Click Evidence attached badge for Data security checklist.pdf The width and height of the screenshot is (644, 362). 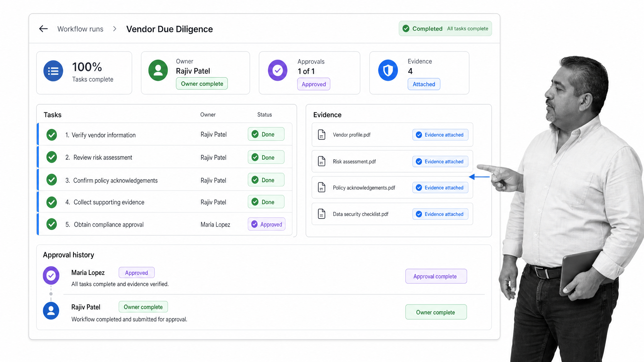[440, 214]
